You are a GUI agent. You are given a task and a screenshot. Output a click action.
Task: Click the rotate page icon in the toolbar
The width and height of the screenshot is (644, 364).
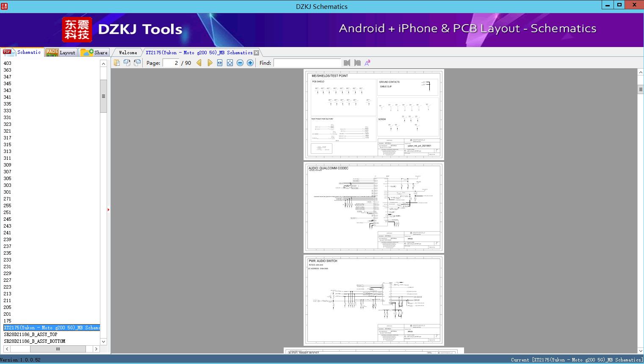127,63
